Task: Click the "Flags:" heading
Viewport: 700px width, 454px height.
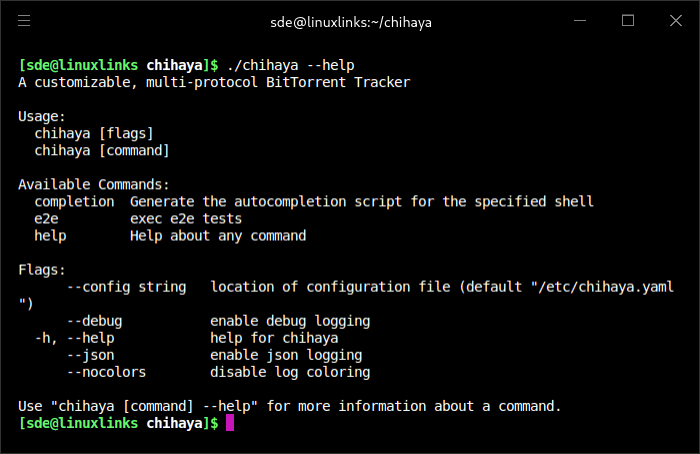Action: pos(42,269)
